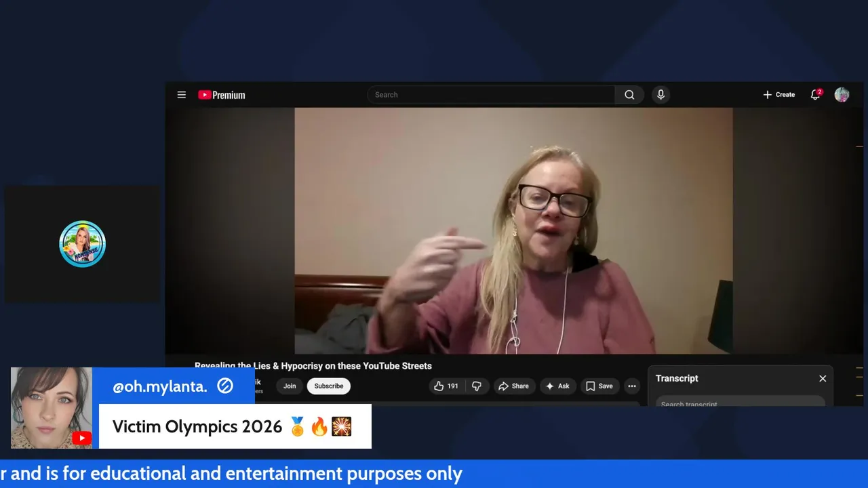Dislike the video with thumbs down
Screen dimensions: 868x488
click(477, 386)
